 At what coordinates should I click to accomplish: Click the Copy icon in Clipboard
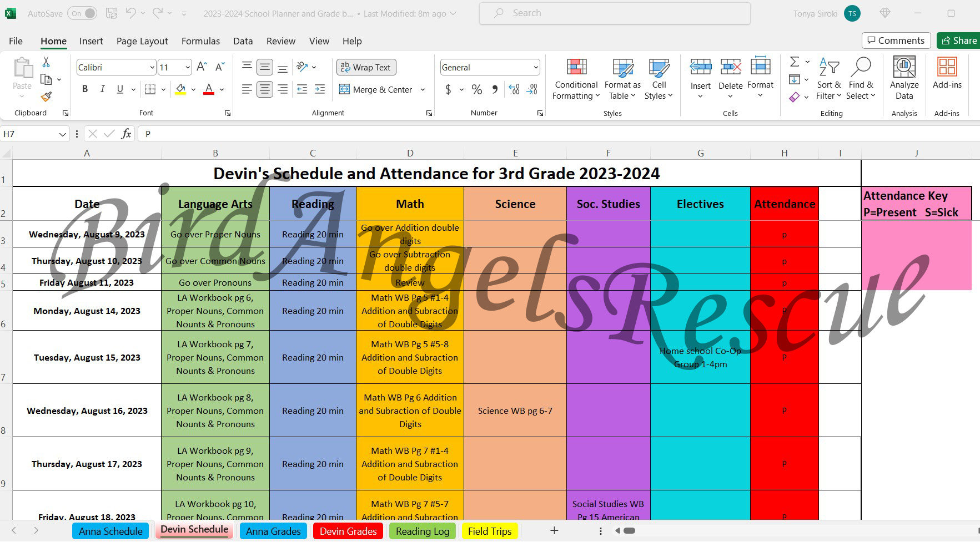tap(46, 79)
